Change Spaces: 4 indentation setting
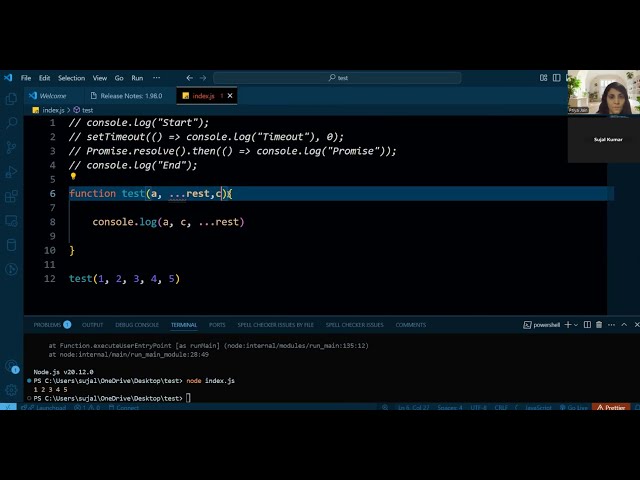Image resolution: width=640 pixels, height=480 pixels. (x=450, y=407)
